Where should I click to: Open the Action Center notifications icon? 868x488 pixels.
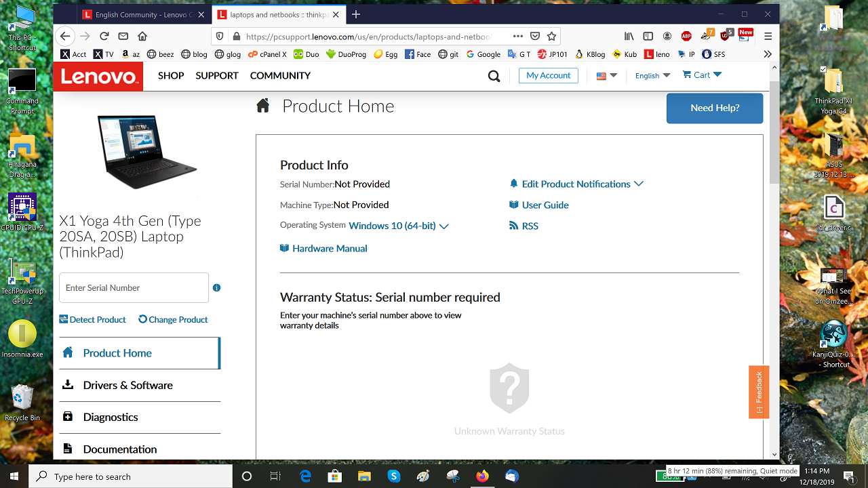[848, 476]
